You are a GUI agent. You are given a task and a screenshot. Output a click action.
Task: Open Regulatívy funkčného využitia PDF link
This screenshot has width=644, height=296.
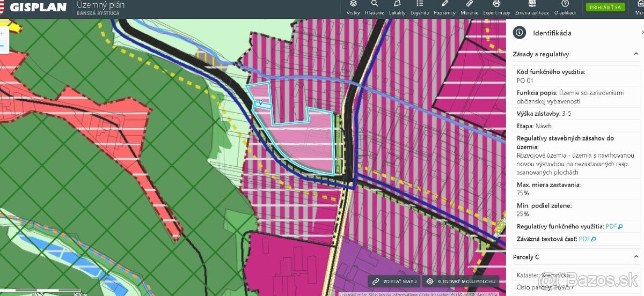click(x=614, y=227)
